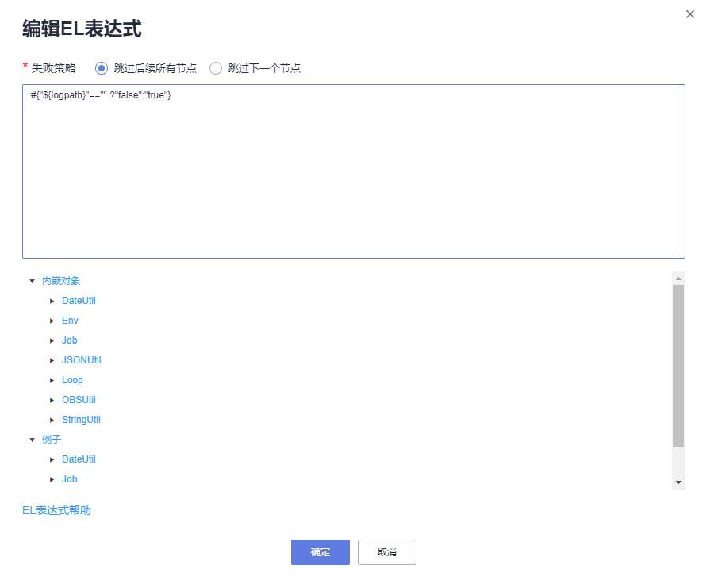Close the EL expression editor dialog

coord(689,14)
